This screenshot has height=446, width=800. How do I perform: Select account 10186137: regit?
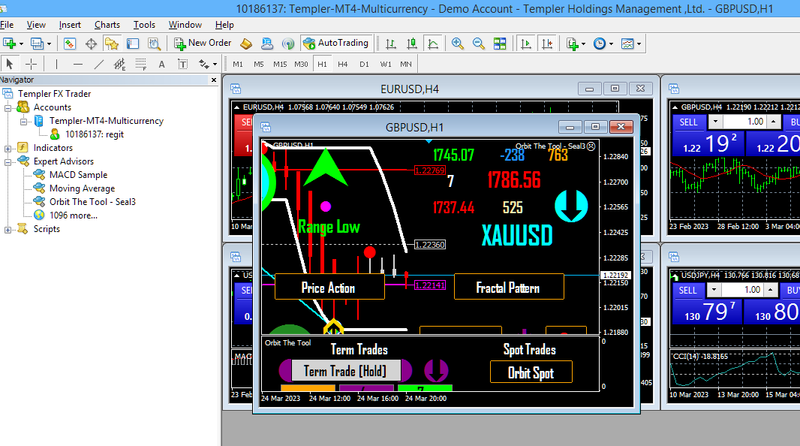94,135
